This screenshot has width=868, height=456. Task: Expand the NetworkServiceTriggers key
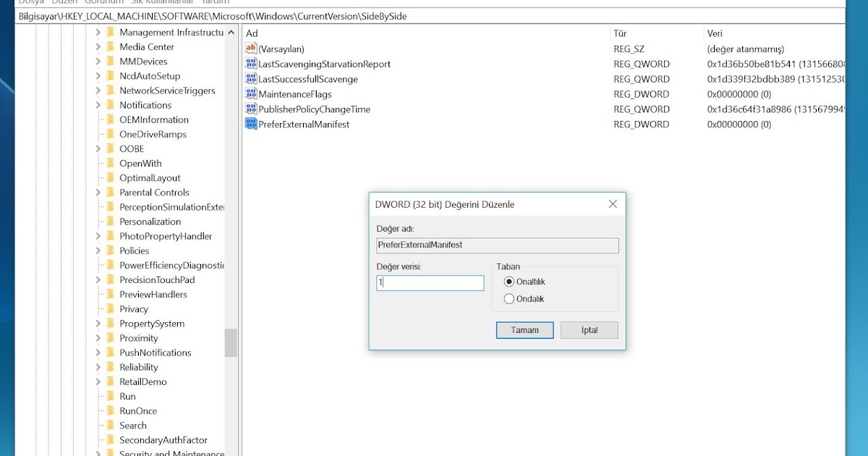pos(98,90)
